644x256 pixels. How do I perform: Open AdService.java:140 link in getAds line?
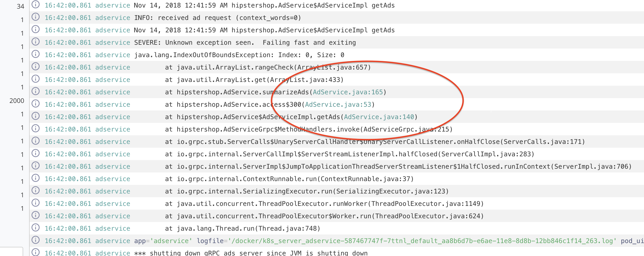coord(379,117)
